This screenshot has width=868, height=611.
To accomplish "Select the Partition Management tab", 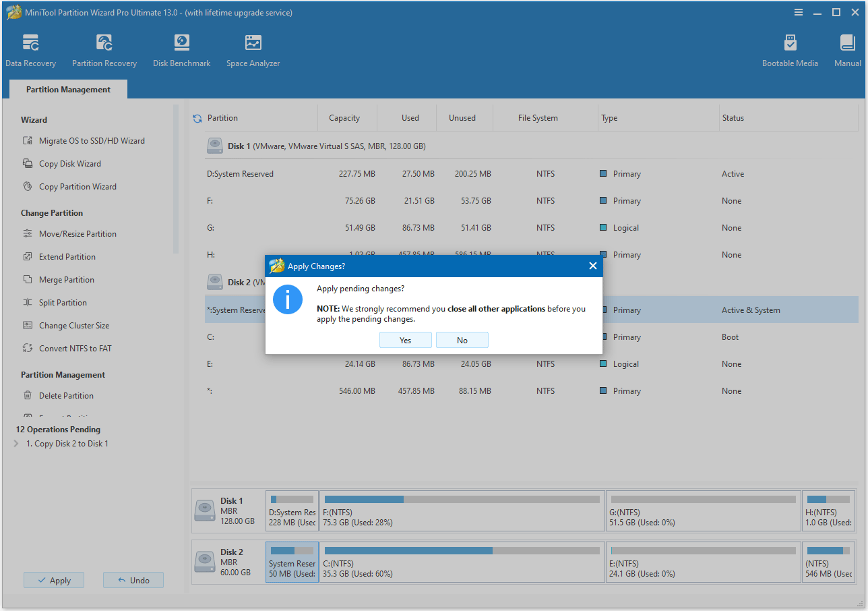I will click(68, 90).
